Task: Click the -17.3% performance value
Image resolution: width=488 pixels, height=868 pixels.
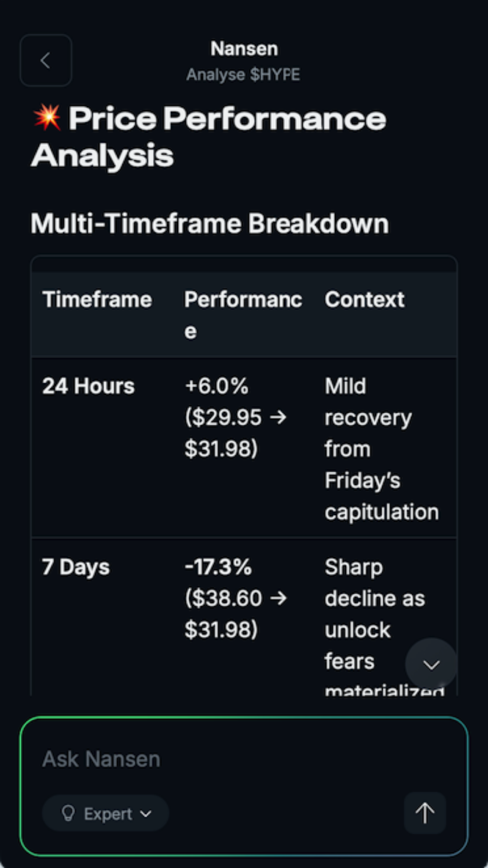Action: [x=218, y=567]
